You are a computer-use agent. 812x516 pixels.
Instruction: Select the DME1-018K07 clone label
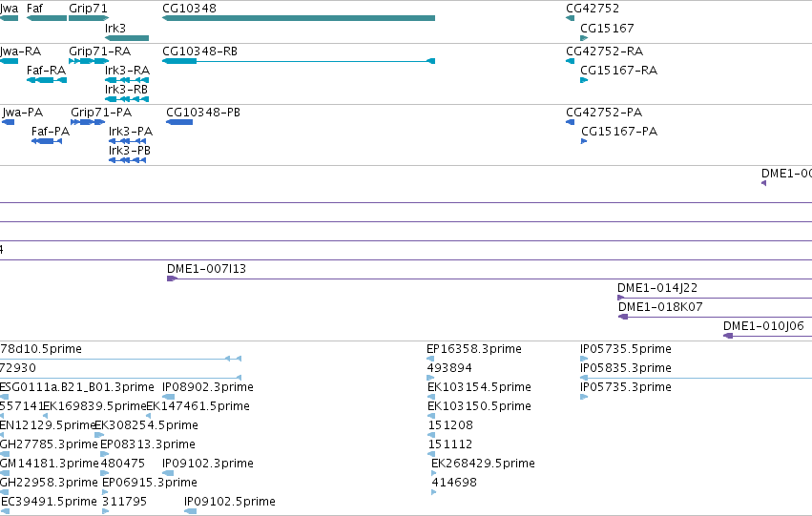[660, 307]
